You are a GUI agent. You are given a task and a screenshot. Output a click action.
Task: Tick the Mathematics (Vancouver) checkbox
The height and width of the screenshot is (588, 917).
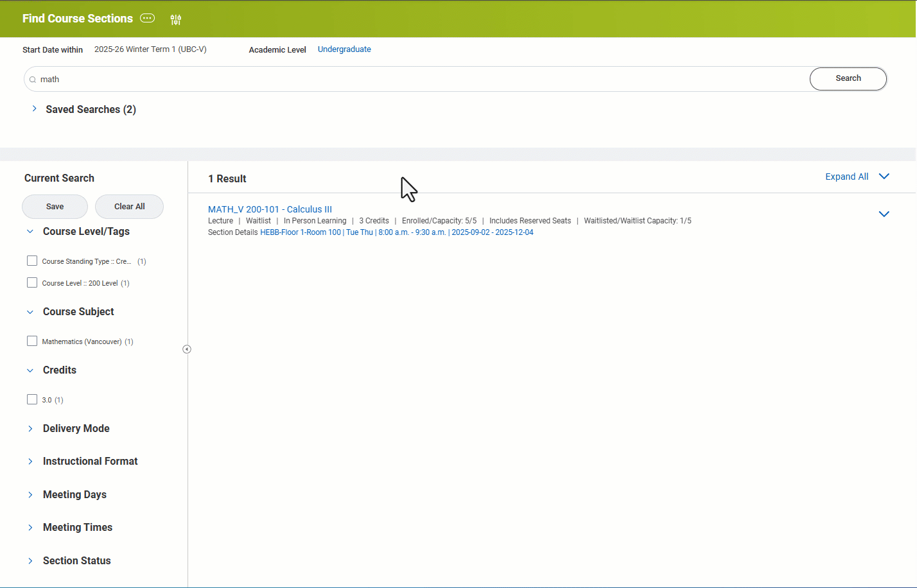pyautogui.click(x=32, y=341)
